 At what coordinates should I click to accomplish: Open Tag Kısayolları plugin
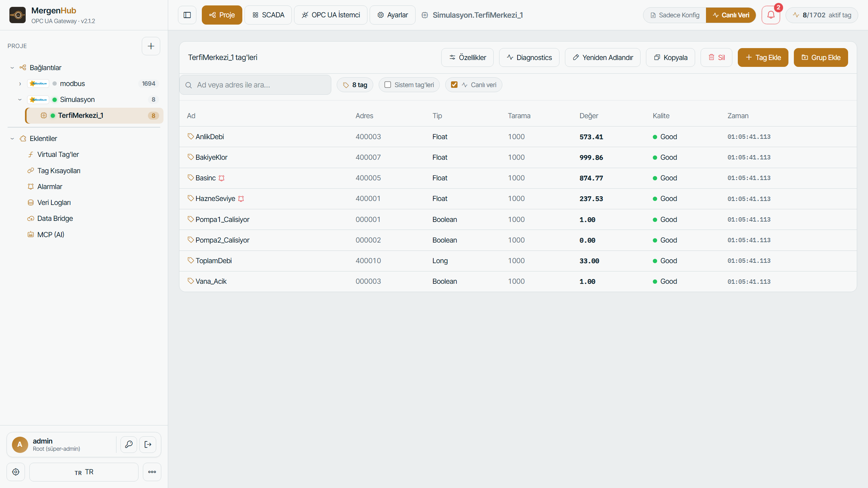59,171
